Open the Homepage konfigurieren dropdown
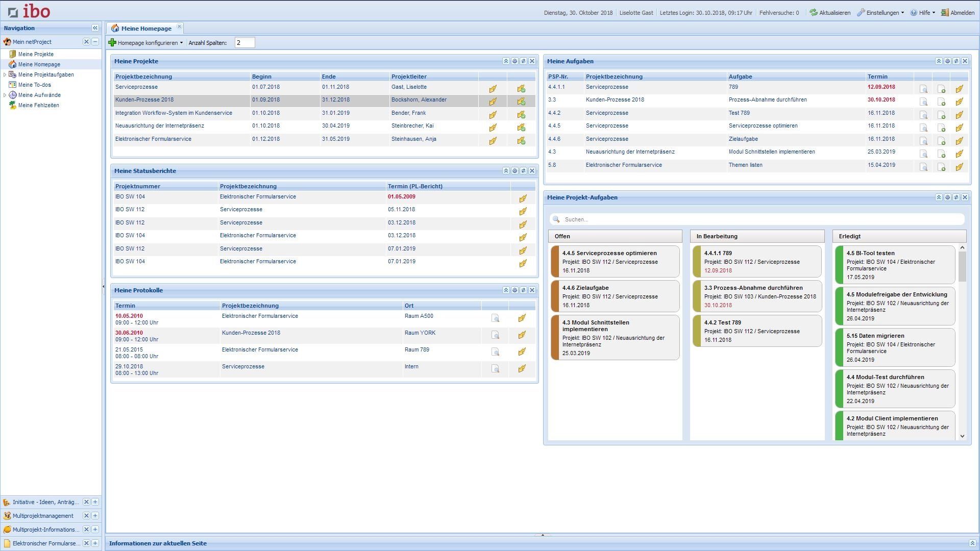Screen dimensions: 980x551 pos(147,43)
